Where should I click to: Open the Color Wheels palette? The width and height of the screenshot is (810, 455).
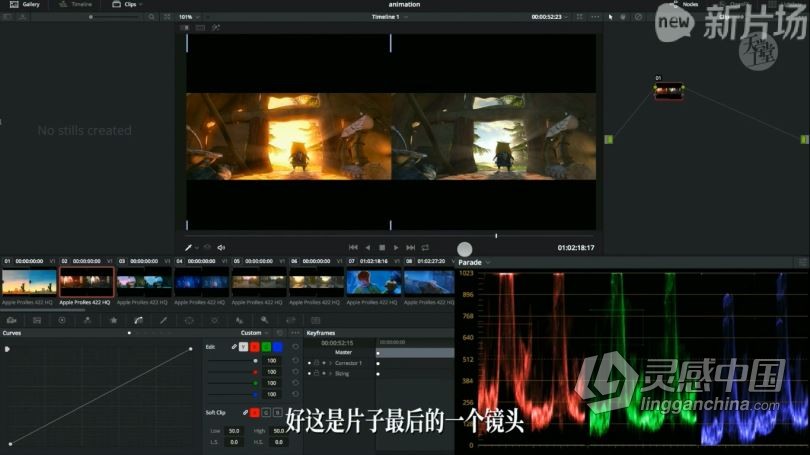(62, 320)
